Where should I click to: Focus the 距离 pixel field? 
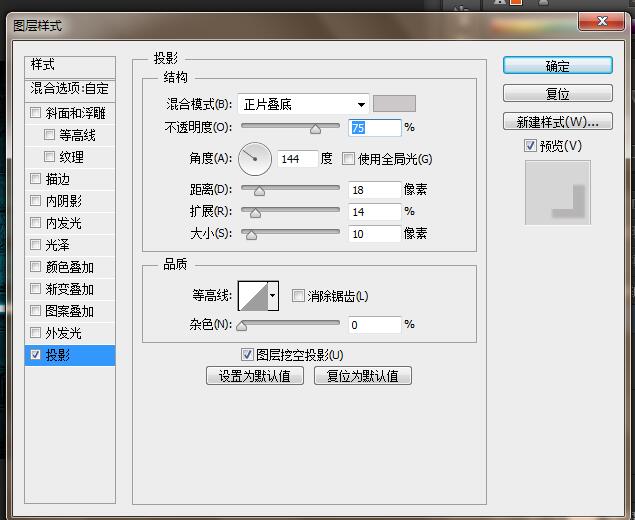375,190
